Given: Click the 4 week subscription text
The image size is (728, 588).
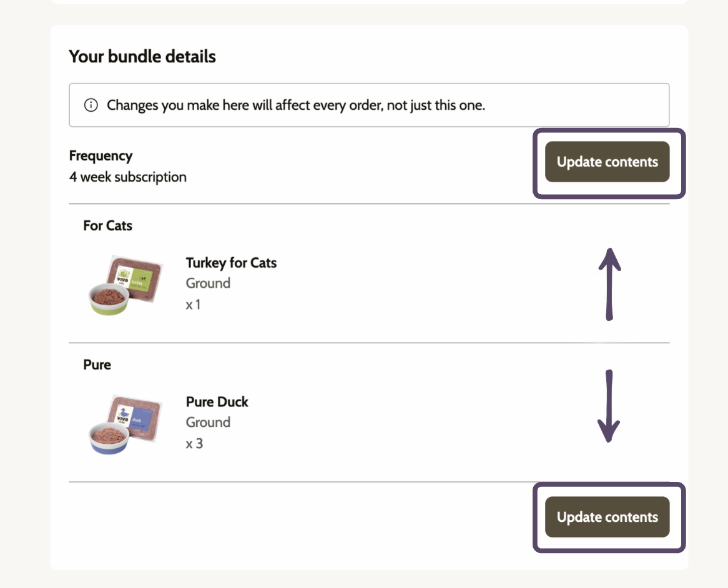Looking at the screenshot, I should pos(127,177).
